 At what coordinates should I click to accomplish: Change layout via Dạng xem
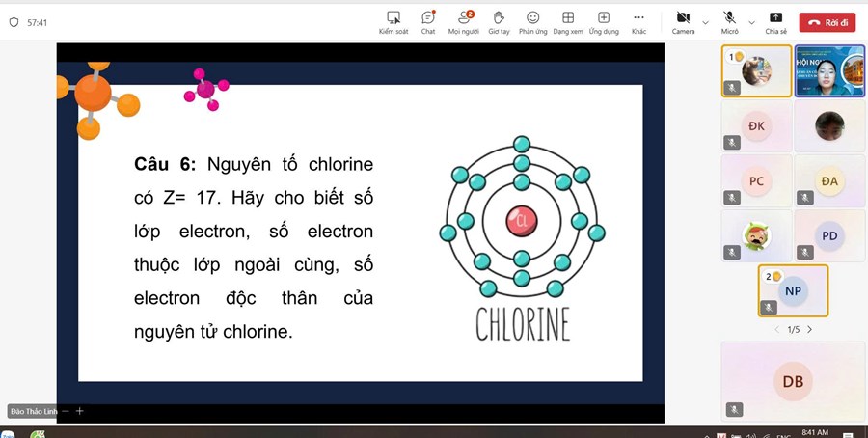[568, 22]
